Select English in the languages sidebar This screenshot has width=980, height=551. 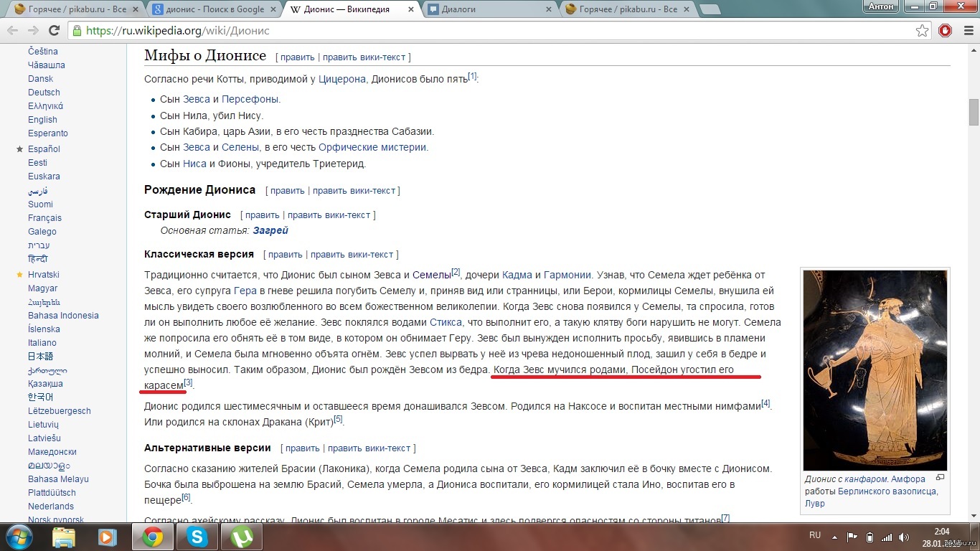click(x=42, y=120)
